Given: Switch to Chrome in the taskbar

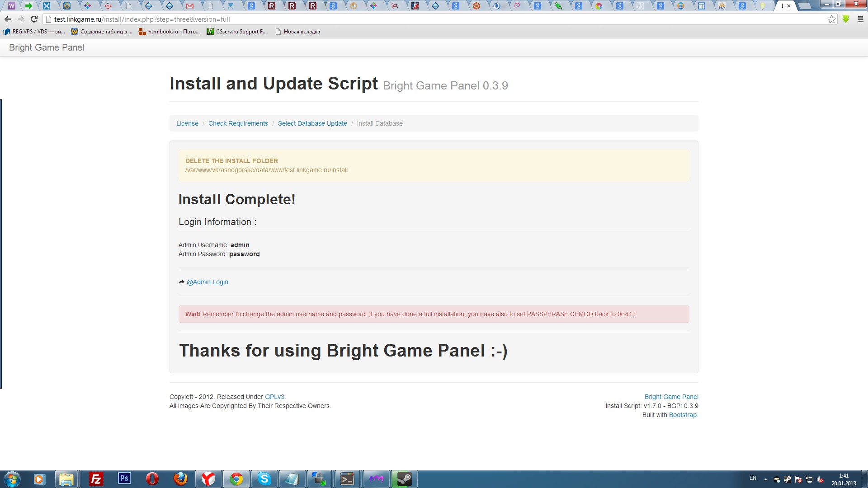Looking at the screenshot, I should point(236,479).
